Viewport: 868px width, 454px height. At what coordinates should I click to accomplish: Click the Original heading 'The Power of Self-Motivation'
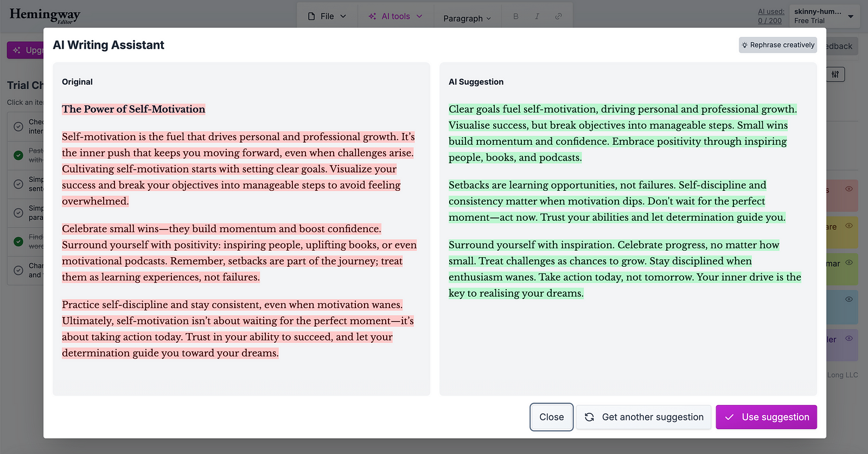(x=133, y=109)
